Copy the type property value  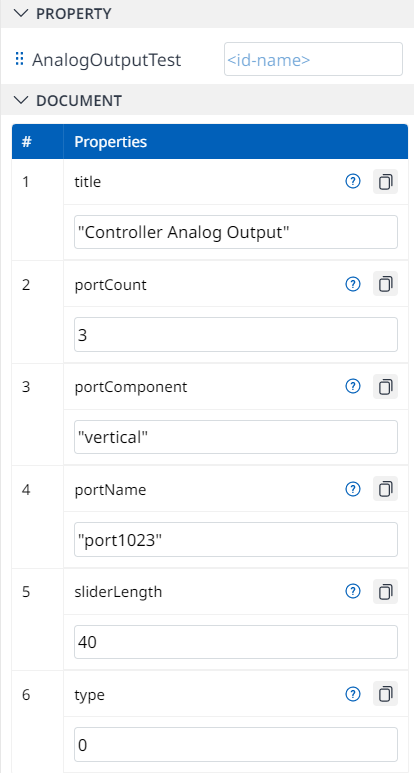[x=385, y=694]
